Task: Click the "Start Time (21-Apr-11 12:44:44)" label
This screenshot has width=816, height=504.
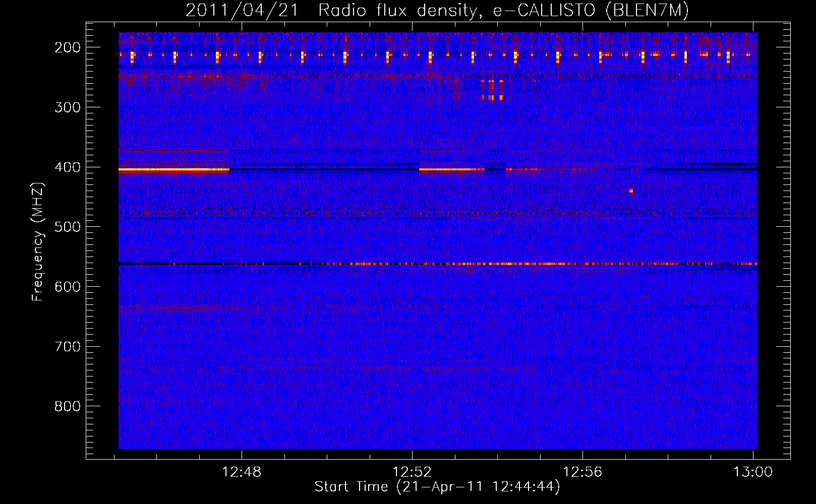Action: 437,487
